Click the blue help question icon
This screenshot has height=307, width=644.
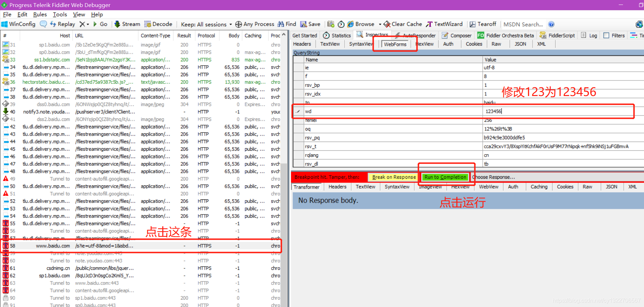551,24
